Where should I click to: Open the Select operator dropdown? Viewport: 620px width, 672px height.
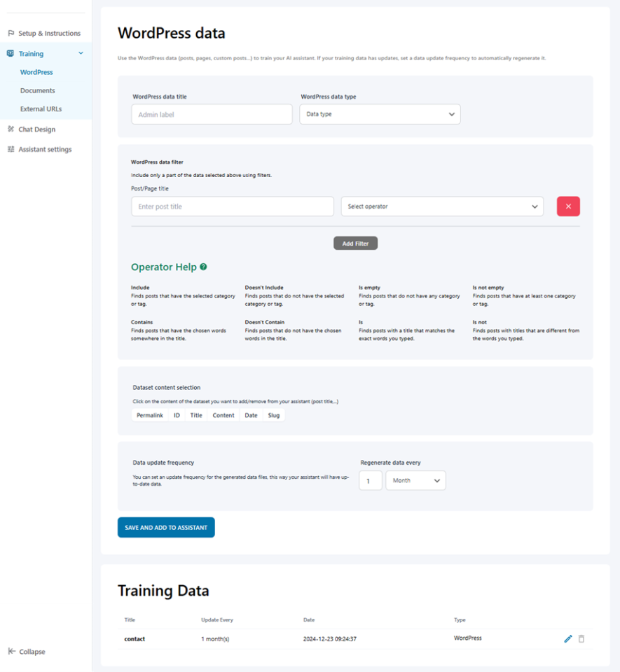click(x=442, y=206)
